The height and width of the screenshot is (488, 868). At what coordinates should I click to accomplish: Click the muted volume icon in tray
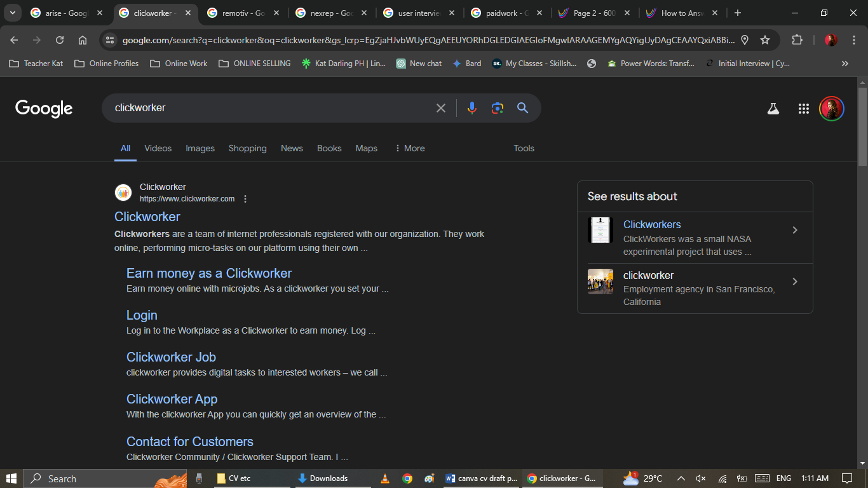(701, 478)
